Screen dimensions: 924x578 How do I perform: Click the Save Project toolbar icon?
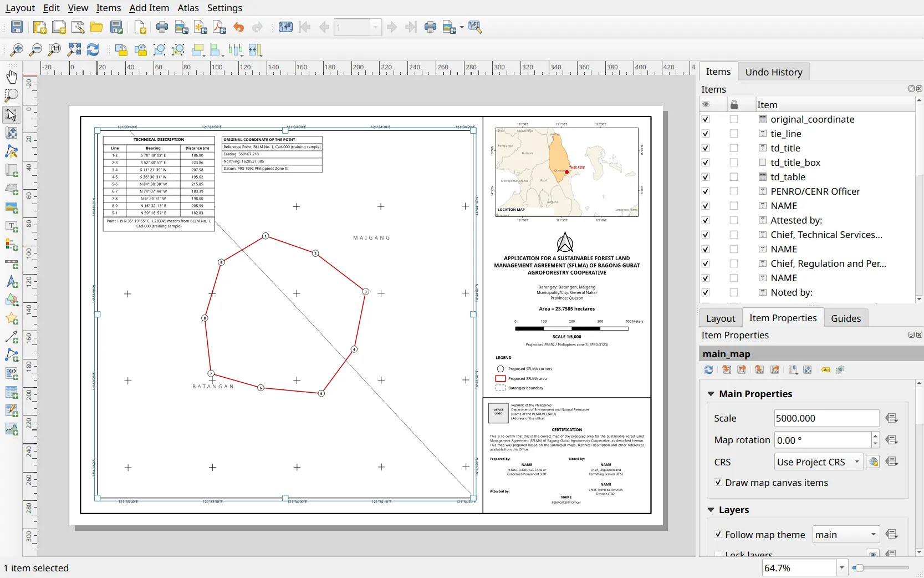[17, 27]
